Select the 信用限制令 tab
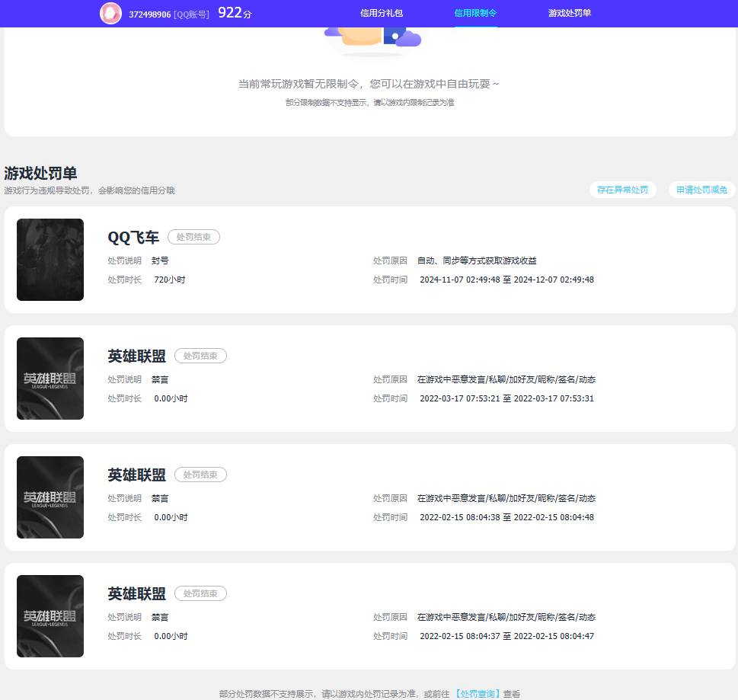The image size is (738, 700). [x=475, y=14]
